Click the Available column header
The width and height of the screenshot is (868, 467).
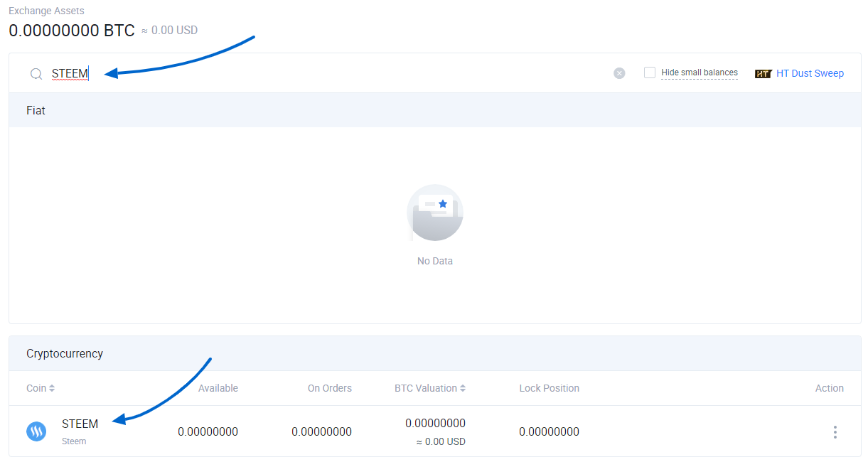pyautogui.click(x=218, y=388)
